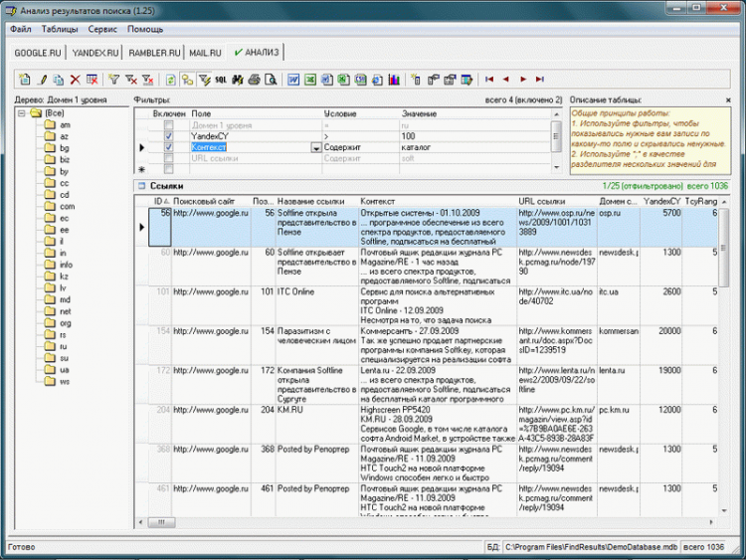Collapse the (Все) tree root node
Screen dimensions: 746x560
(x=23, y=112)
